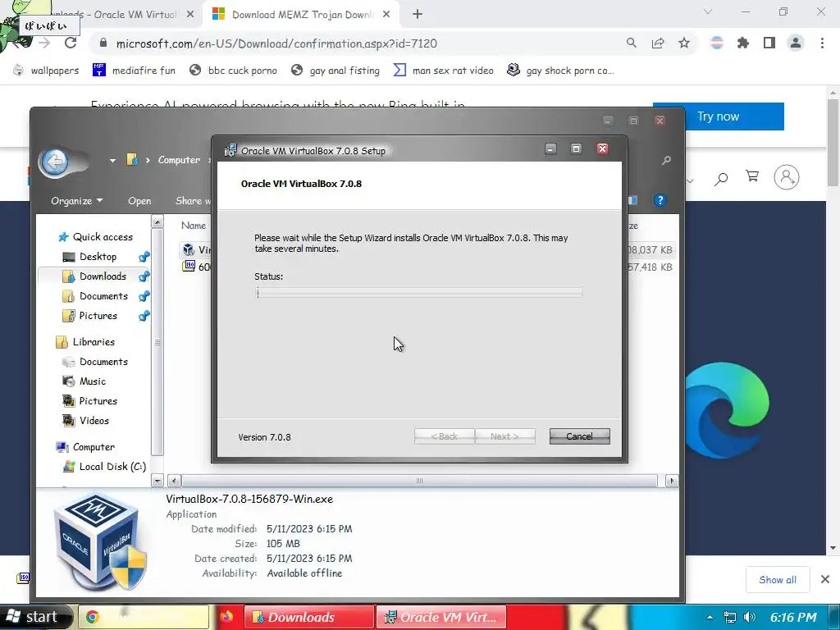Click Show all downloads button
840x630 pixels.
pos(778,580)
